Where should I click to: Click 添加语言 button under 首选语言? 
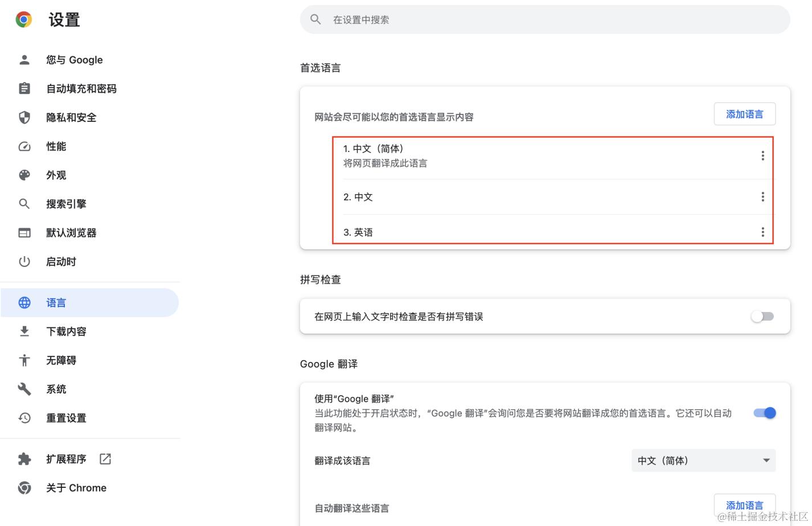pyautogui.click(x=744, y=114)
